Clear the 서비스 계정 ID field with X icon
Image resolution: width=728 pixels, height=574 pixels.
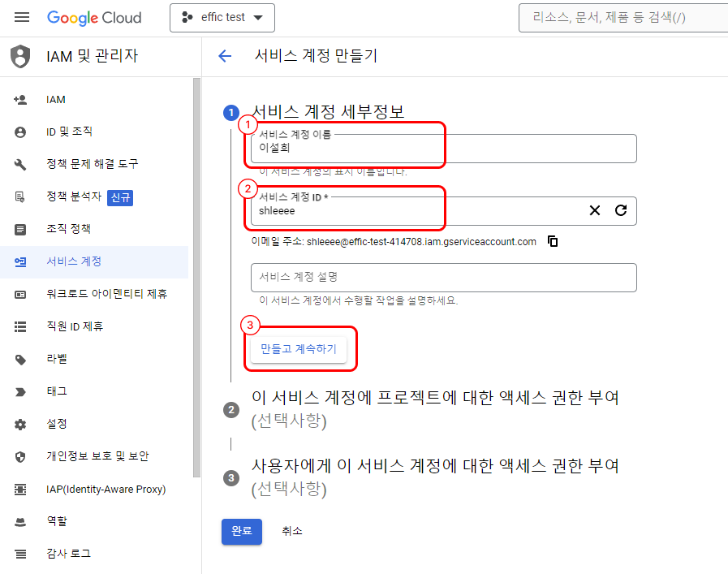(x=595, y=210)
